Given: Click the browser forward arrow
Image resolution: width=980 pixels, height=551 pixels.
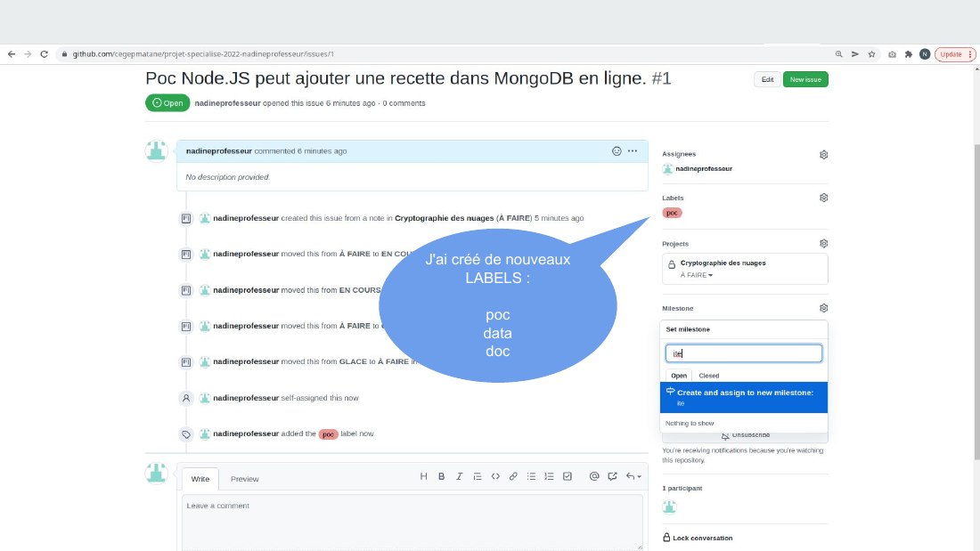Looking at the screenshot, I should pos(28,54).
